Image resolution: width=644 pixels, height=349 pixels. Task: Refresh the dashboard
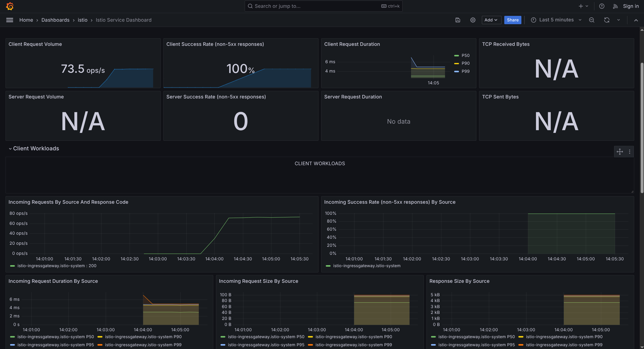click(607, 20)
